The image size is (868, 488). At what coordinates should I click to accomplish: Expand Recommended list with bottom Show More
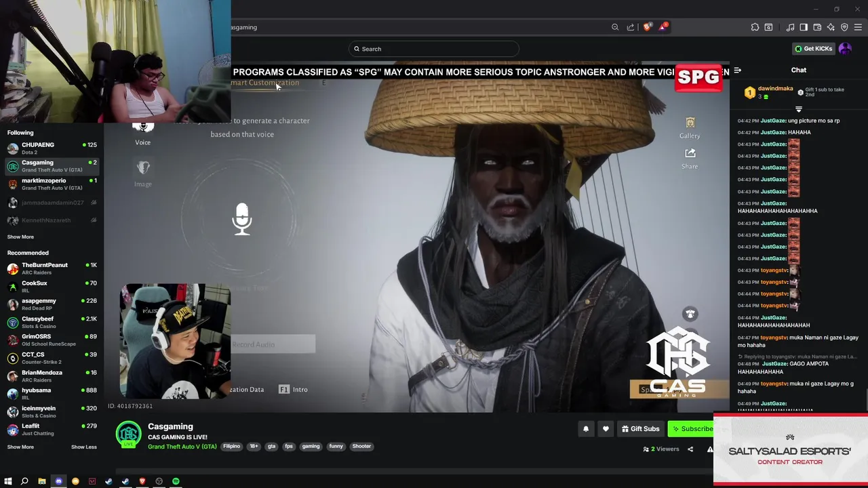pyautogui.click(x=20, y=447)
